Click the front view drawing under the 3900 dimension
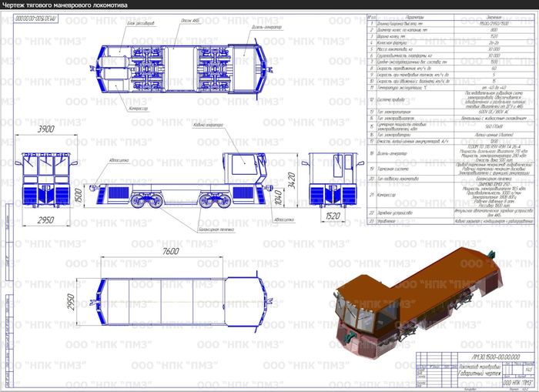The width and height of the screenshot is (539, 392). coord(47,183)
